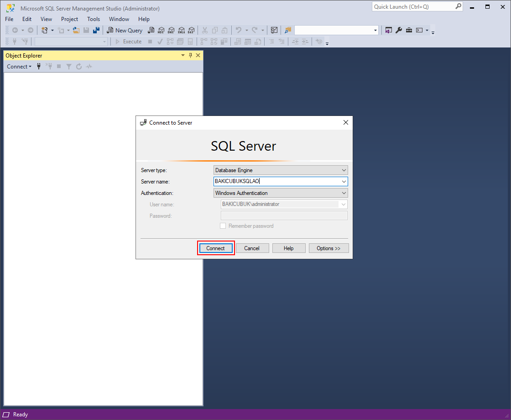Expand the Server type dropdown

pos(344,170)
